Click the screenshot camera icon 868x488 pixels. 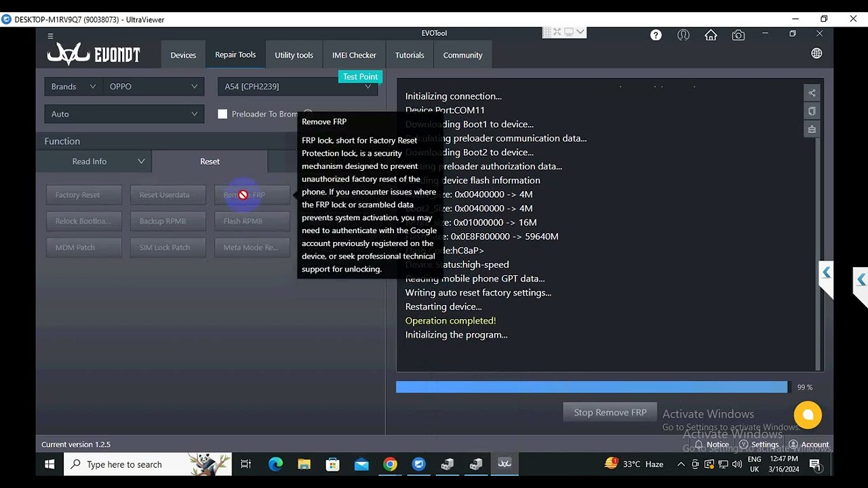pos(738,35)
